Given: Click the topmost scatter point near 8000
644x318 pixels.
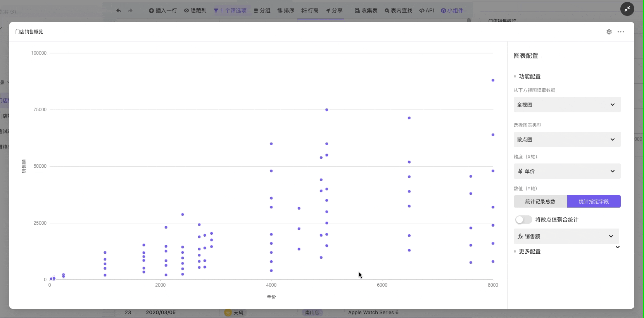Looking at the screenshot, I should [493, 80].
